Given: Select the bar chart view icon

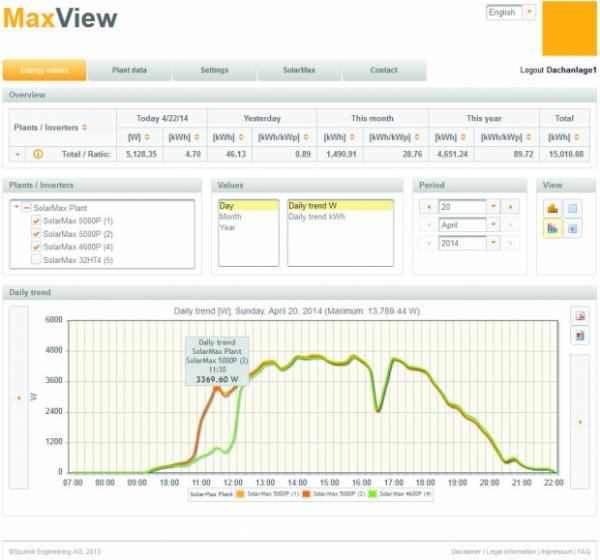Looking at the screenshot, I should click(553, 209).
